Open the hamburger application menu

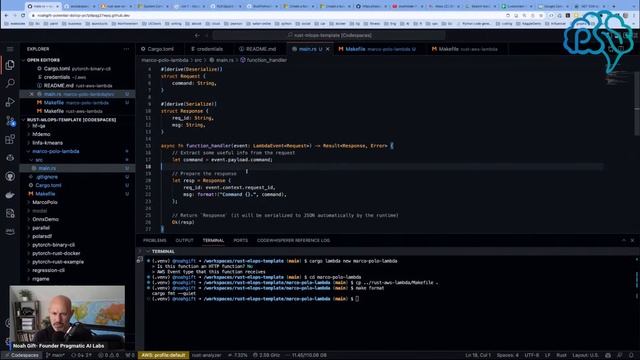[10, 49]
